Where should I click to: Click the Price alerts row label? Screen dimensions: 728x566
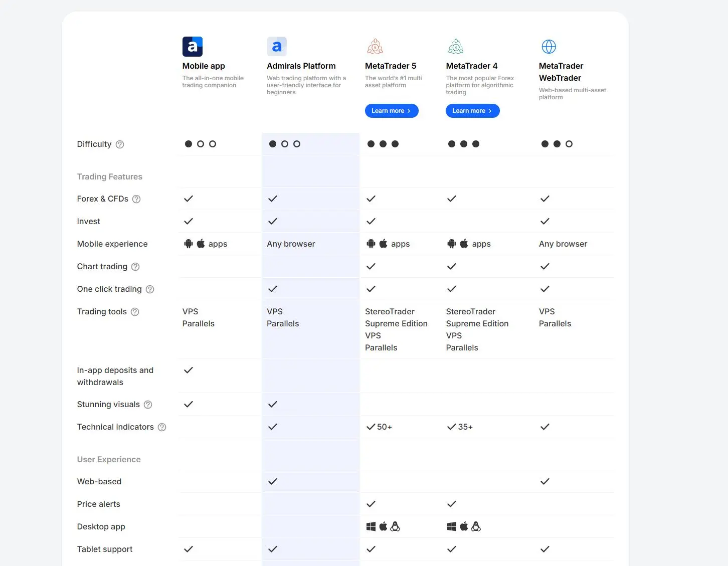(x=99, y=504)
